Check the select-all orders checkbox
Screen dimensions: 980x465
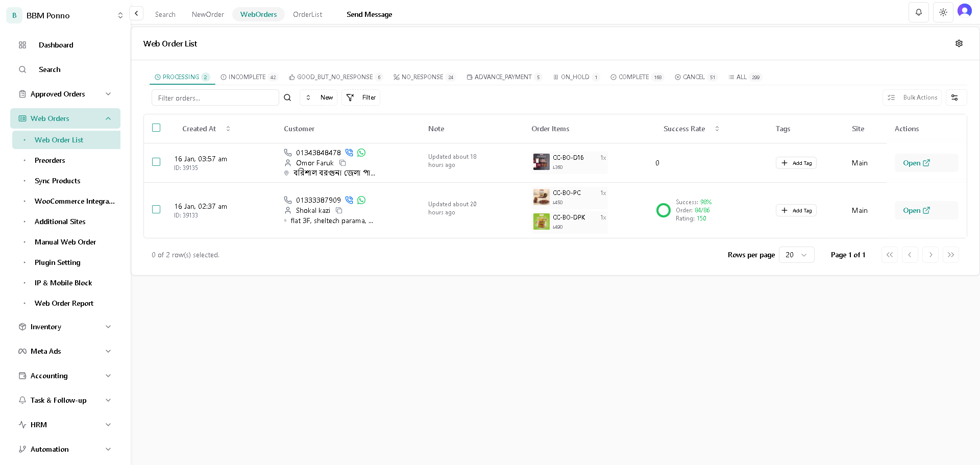coord(156,128)
